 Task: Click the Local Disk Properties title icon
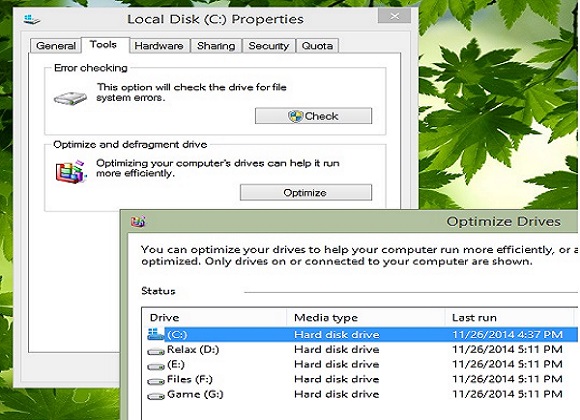(x=31, y=19)
